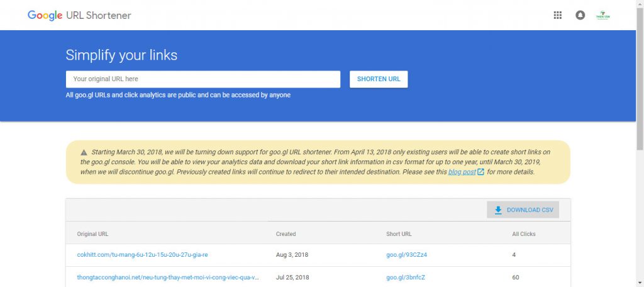Click the warning triangle icon in the notice
Viewport: 644px width, 287px height.
click(x=84, y=152)
